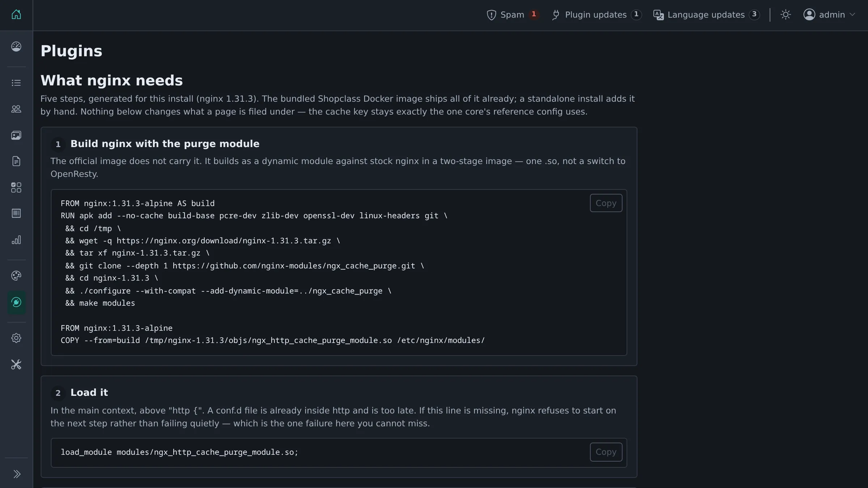Open the document page icon
This screenshot has width=868, height=488.
pyautogui.click(x=16, y=161)
